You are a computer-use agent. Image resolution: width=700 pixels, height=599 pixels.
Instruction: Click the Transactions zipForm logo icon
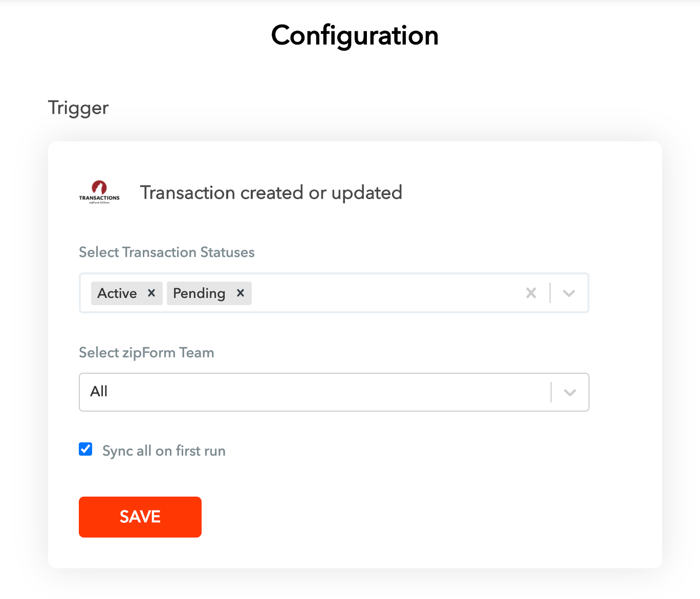99,192
